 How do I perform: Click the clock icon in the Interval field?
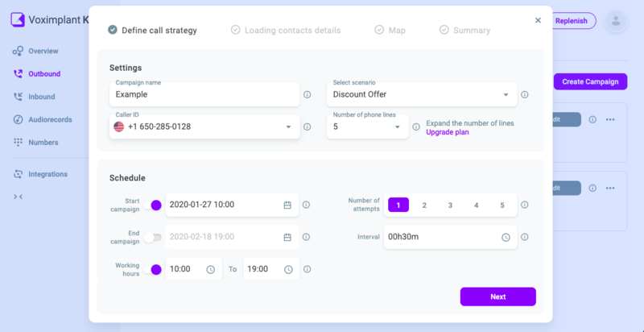point(506,237)
